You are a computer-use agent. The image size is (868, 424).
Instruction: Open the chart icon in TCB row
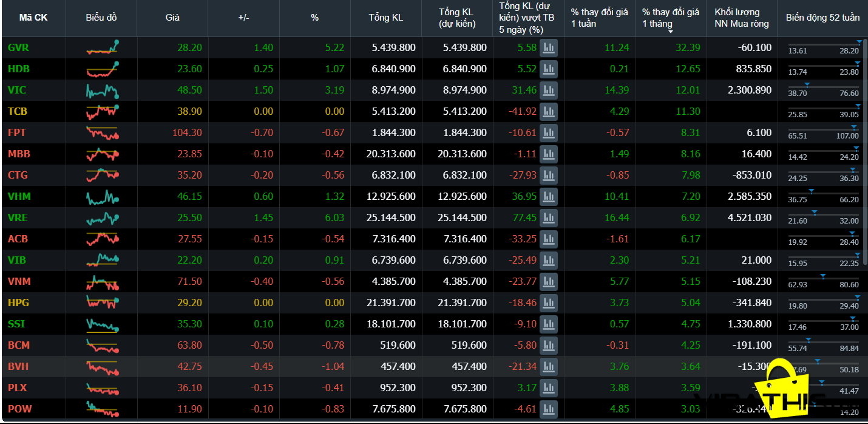tap(549, 111)
